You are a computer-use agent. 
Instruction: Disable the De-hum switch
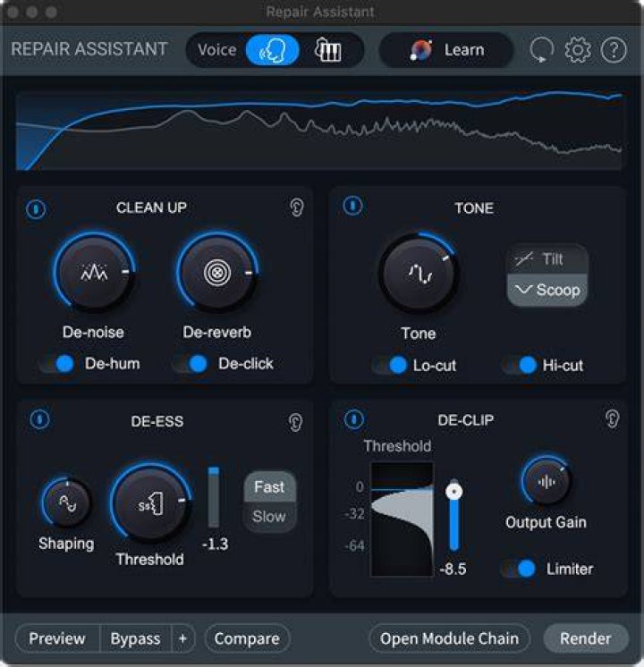pos(57,364)
